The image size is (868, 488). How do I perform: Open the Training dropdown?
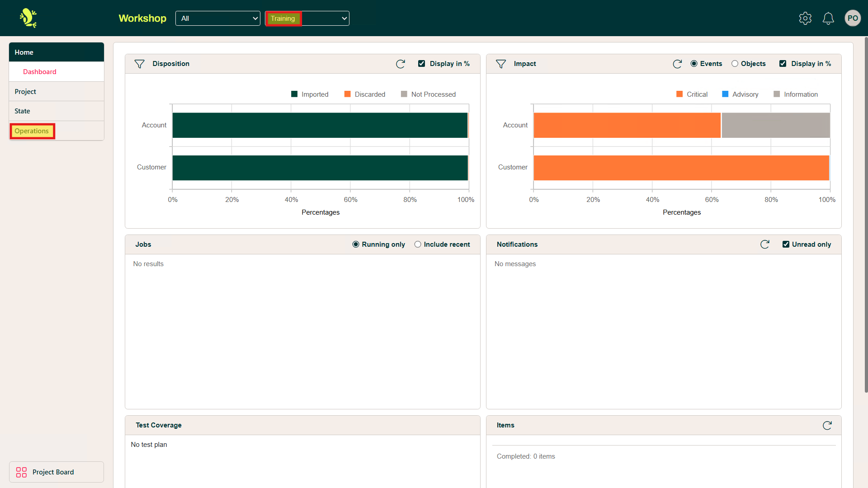pos(307,19)
